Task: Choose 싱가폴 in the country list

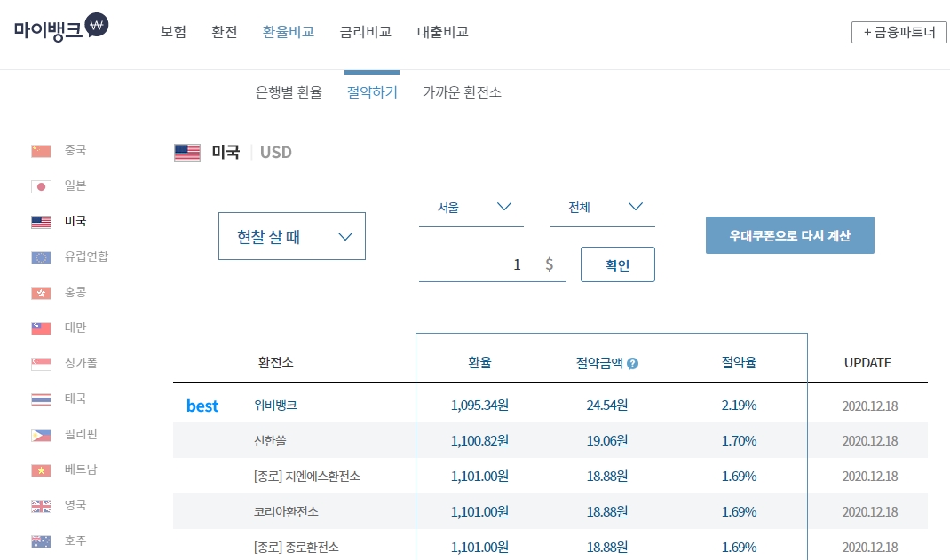Action: (81, 363)
